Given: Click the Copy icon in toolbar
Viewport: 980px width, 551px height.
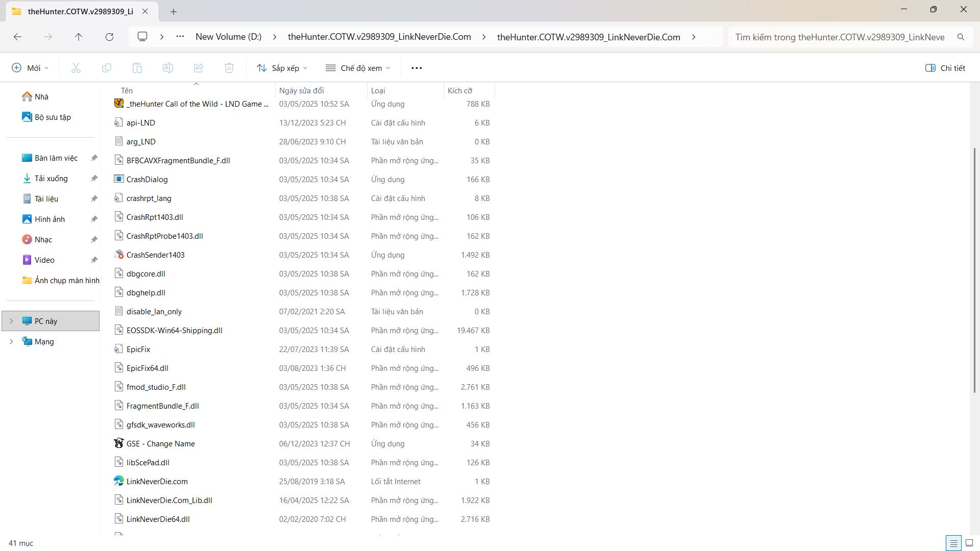Looking at the screenshot, I should 107,68.
